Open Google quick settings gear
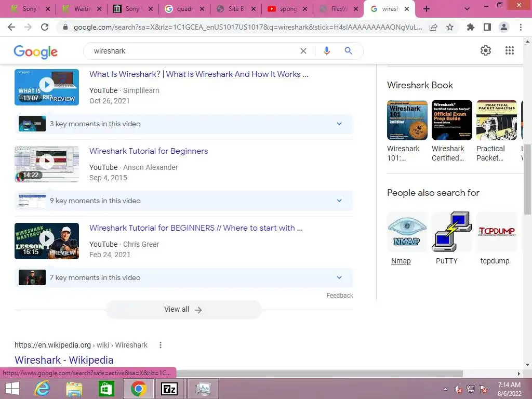 pos(486,50)
